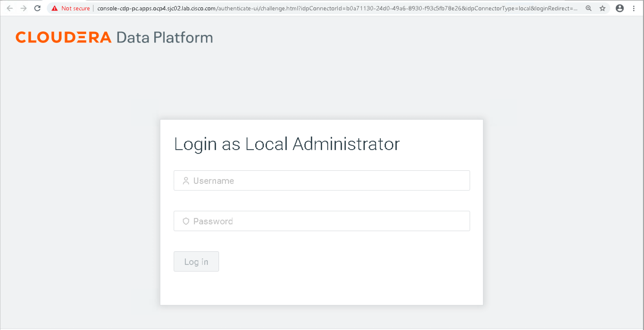Click the shield icon inside the Password field
The image size is (644, 330).
[x=186, y=221]
